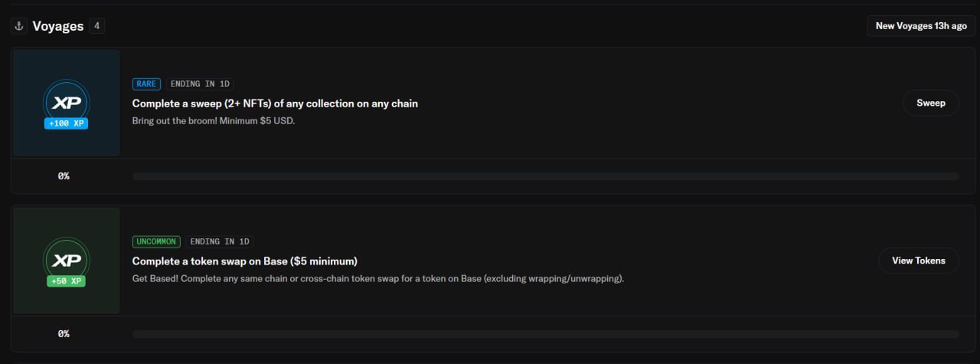Screen dimensions: 980x364
Task: Click the token swap voyage progress bar
Action: pos(546,334)
